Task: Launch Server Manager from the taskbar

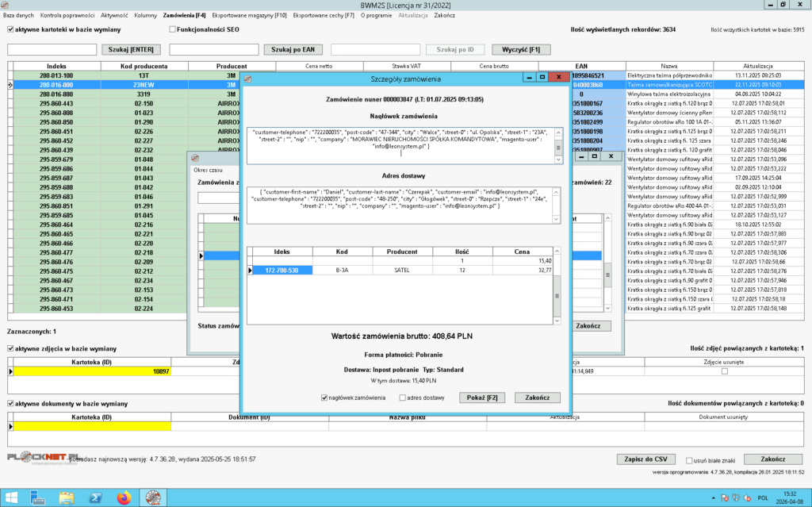Action: tap(39, 497)
